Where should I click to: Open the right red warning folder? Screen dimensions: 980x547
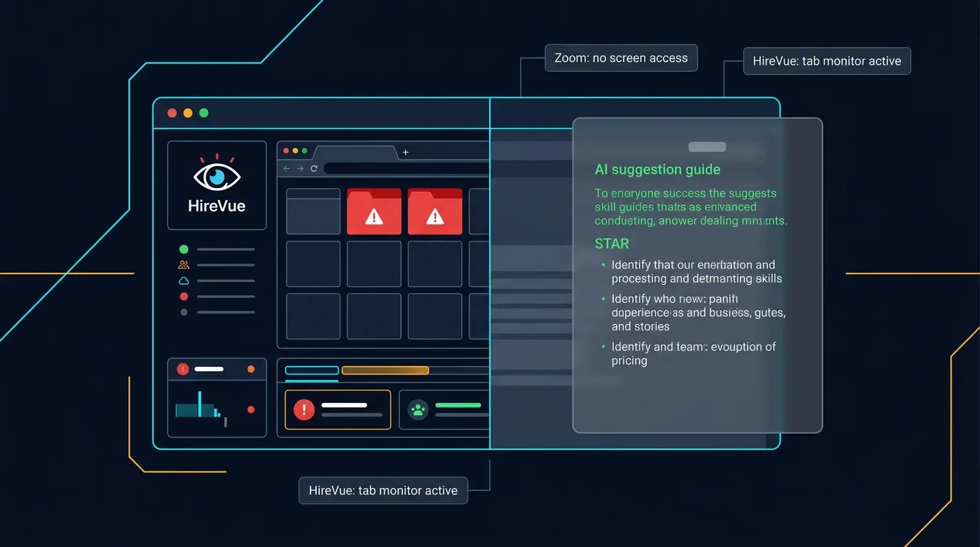coord(435,212)
